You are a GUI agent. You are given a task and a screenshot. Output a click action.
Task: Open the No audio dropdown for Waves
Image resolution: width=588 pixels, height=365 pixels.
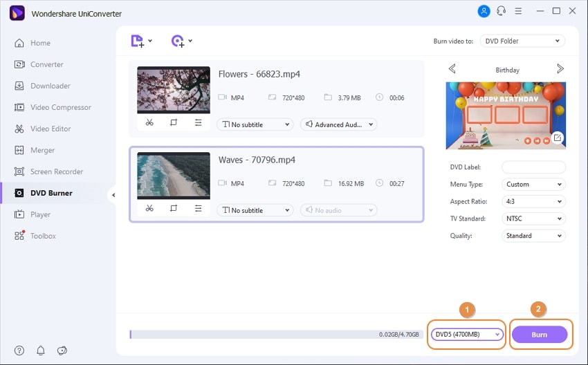339,210
